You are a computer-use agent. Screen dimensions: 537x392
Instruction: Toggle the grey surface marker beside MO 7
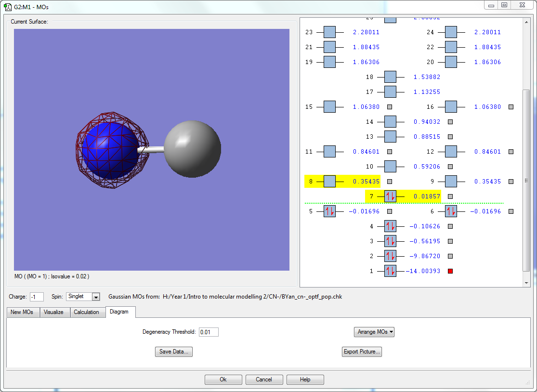(x=450, y=196)
